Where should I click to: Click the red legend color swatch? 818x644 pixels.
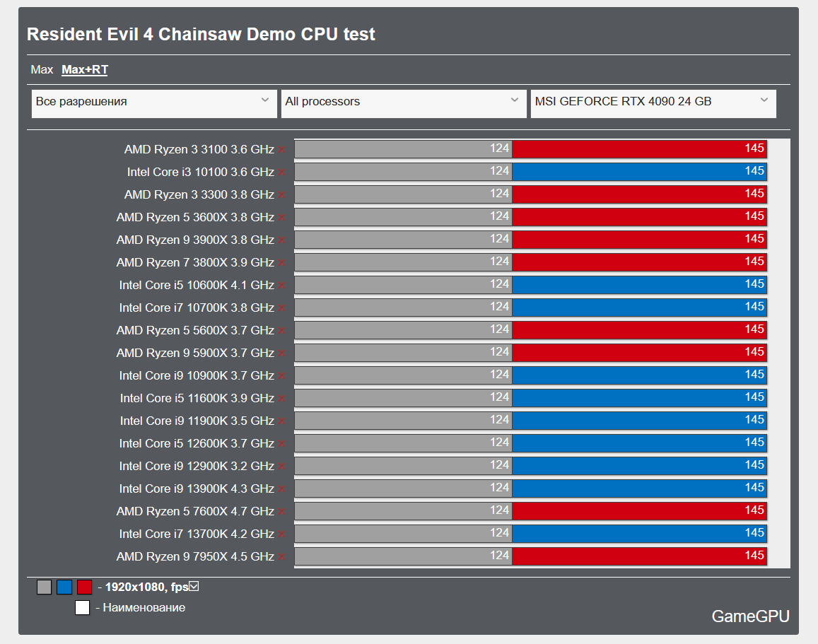coord(85,587)
